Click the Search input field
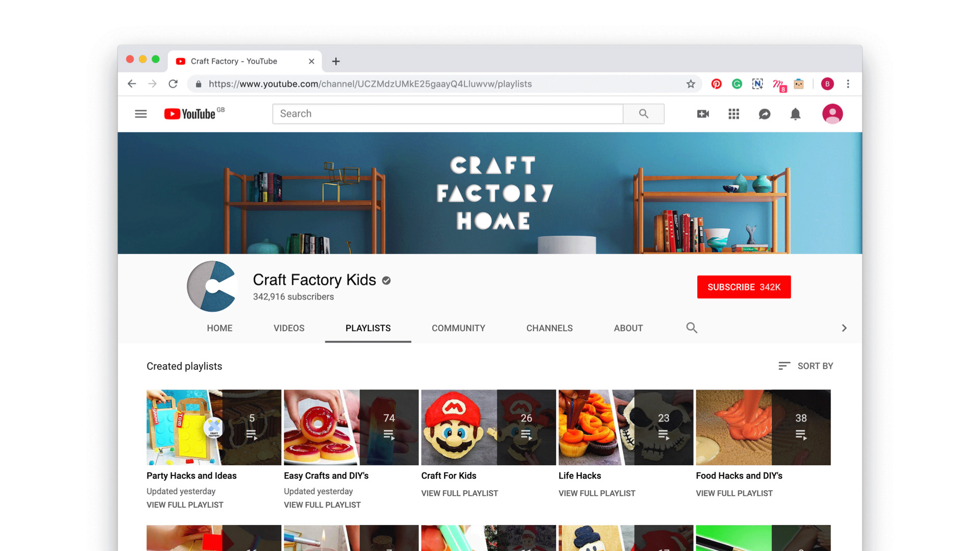This screenshot has height=551, width=980. coord(448,114)
